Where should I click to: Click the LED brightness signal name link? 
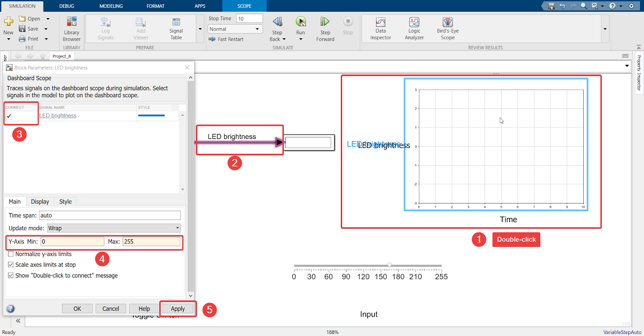point(58,116)
